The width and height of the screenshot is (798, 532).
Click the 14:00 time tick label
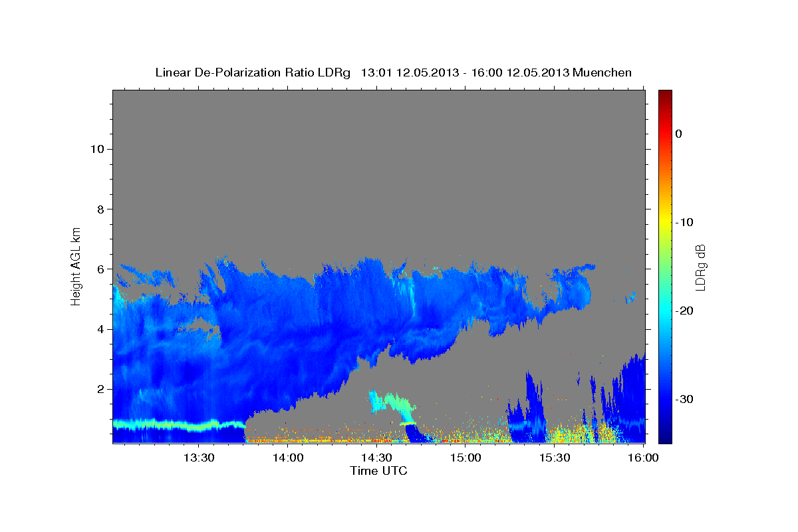point(289,458)
